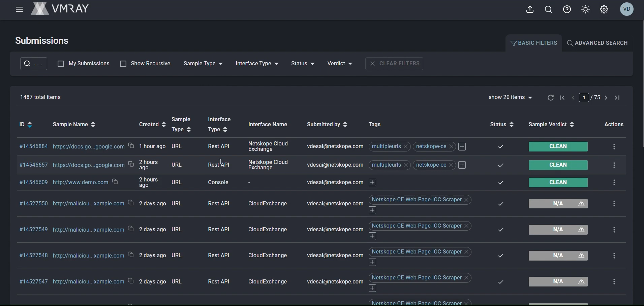Enable the My Submissions checkbox
Screen dimensions: 644x306
point(61,64)
